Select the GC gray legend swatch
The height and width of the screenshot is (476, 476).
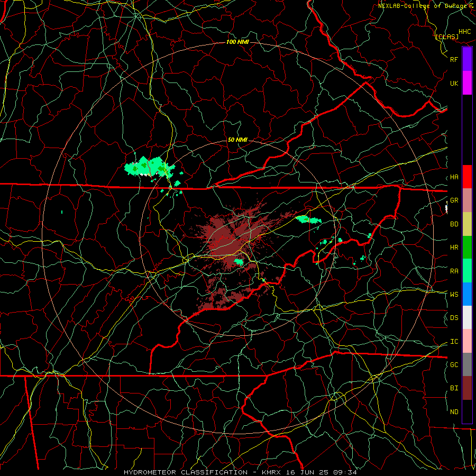point(467,364)
